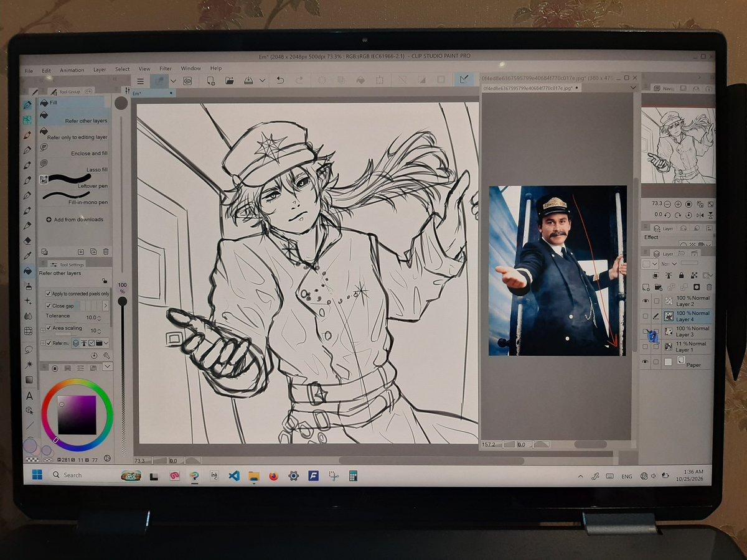Toggle the checkbox next to Layer 2
The image size is (747, 560).
click(x=656, y=301)
